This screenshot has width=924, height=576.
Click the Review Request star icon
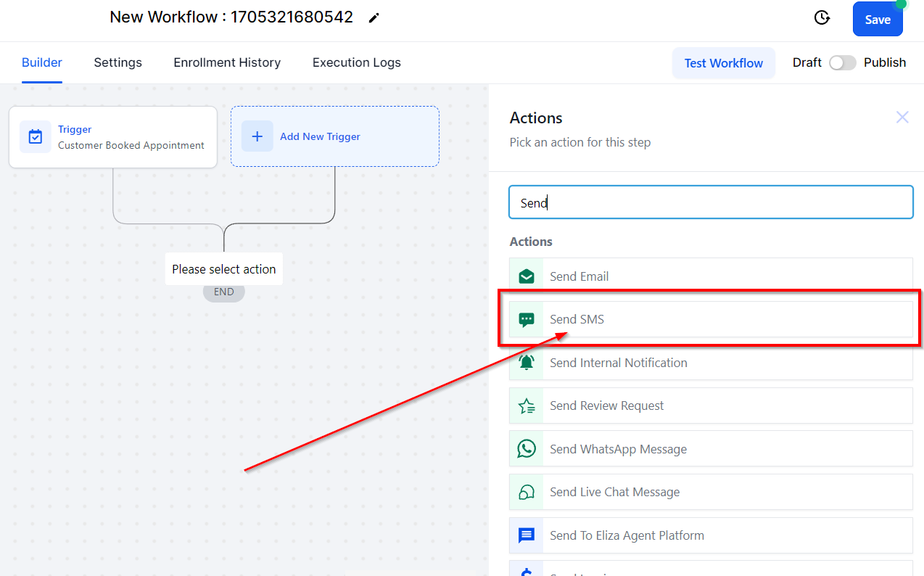pos(527,406)
